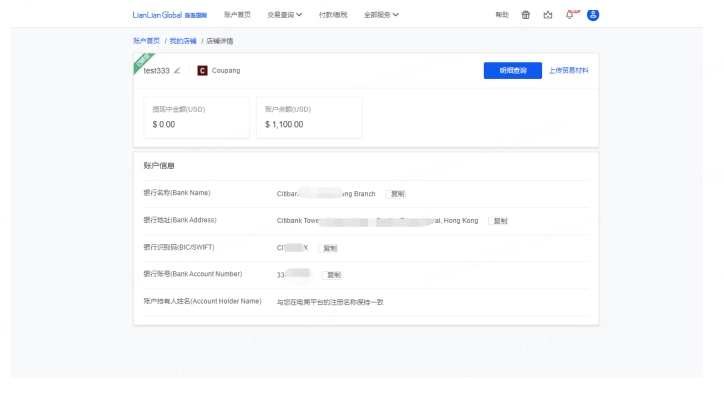Expand the 全部服务 dropdown menu

point(381,15)
